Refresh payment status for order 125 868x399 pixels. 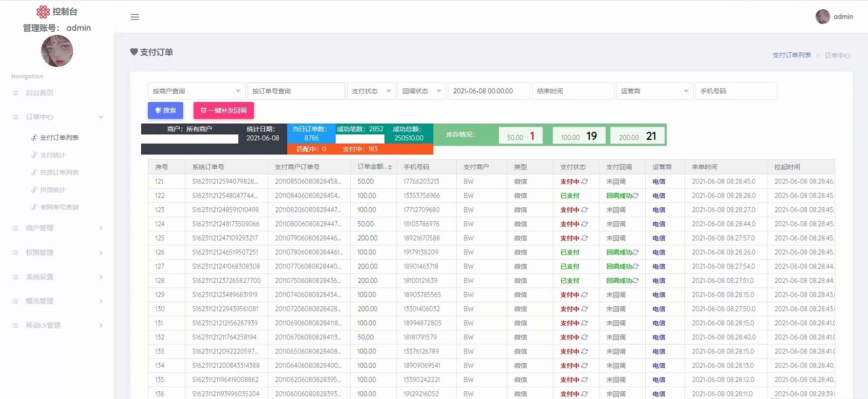click(x=585, y=238)
